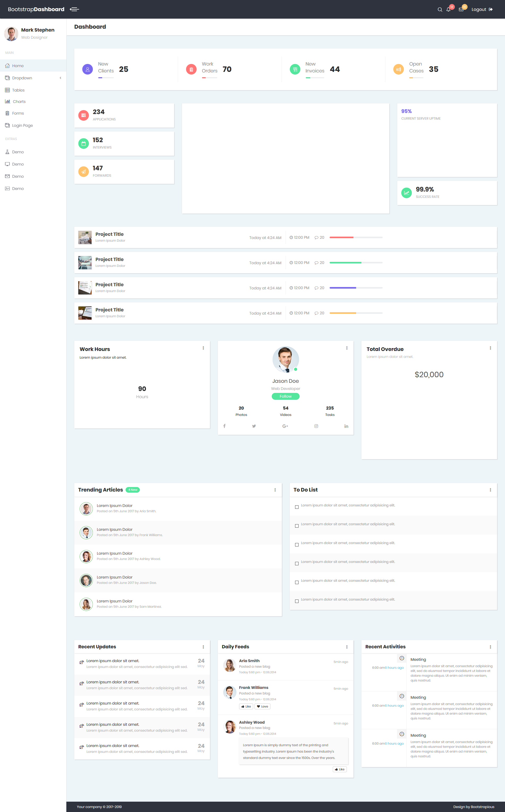Image resolution: width=505 pixels, height=812 pixels.
Task: Open Work Hours card options menu
Action: coord(203,348)
